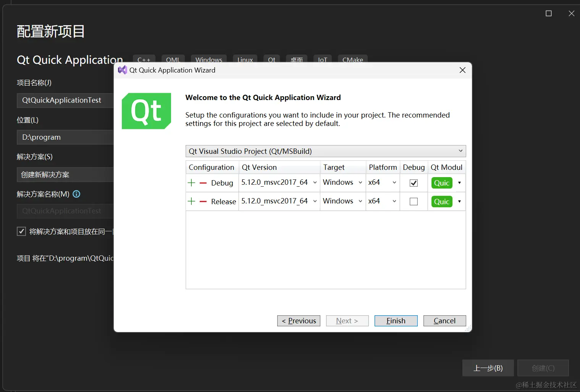580x392 pixels.
Task: Click the disabled solution name field
Action: (65, 211)
